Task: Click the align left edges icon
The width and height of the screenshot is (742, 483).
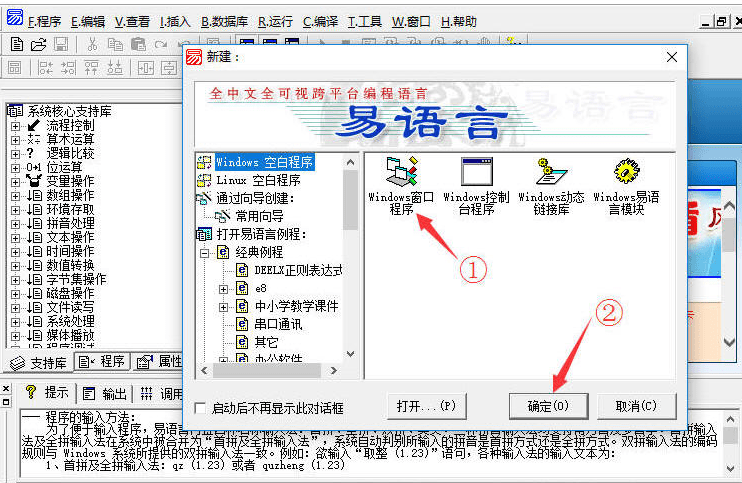Action: 45,68
